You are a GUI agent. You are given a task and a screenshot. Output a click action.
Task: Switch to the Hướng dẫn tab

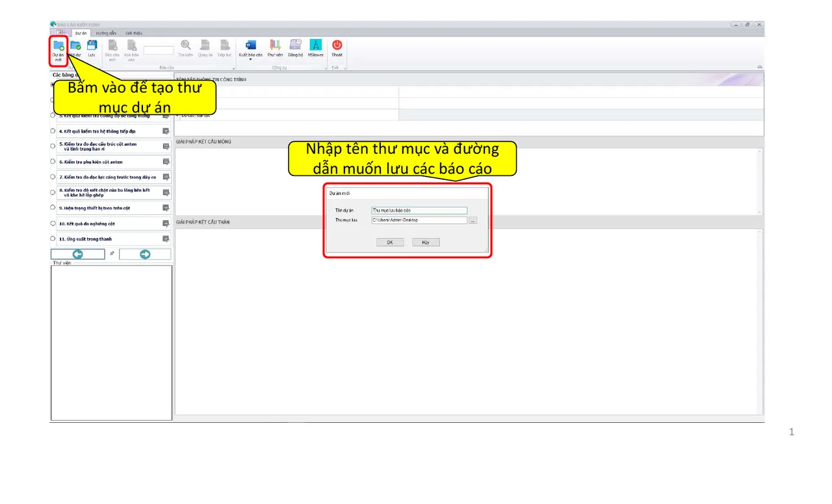coord(106,32)
